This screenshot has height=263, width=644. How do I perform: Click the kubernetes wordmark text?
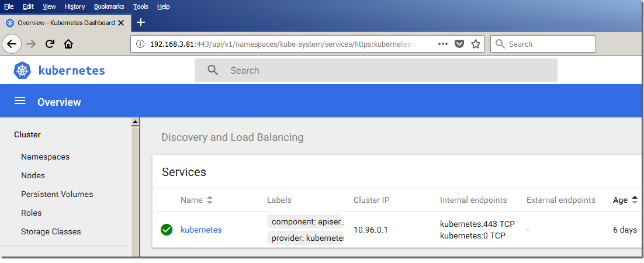point(71,70)
